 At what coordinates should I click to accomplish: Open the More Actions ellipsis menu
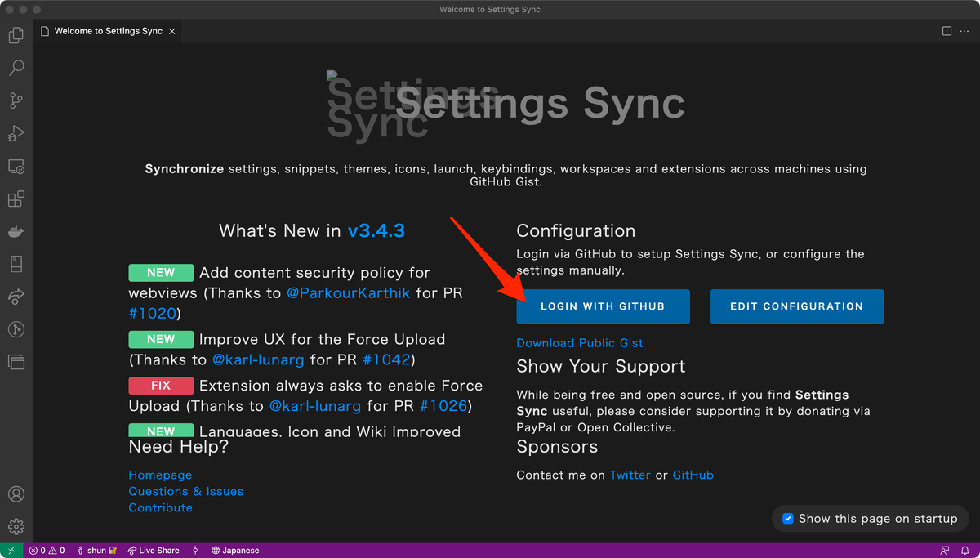[964, 32]
